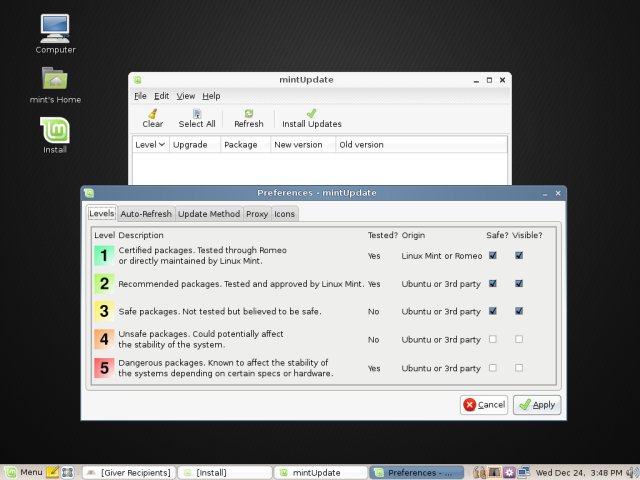Switch to Preferences taskbar window
The image size is (640, 480).
[416, 473]
